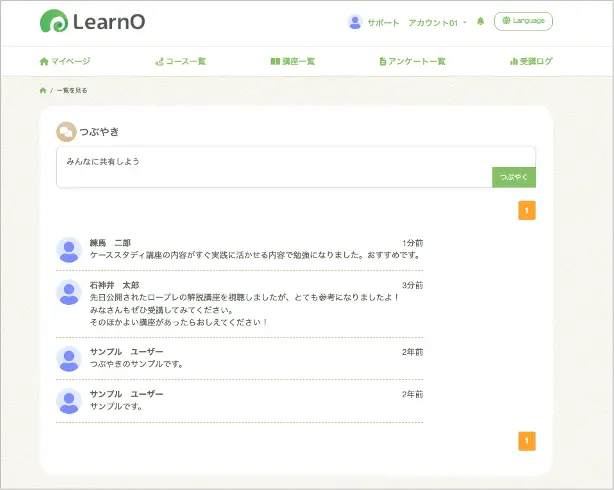Click 練馬 二郎's avatar

[x=69, y=249]
